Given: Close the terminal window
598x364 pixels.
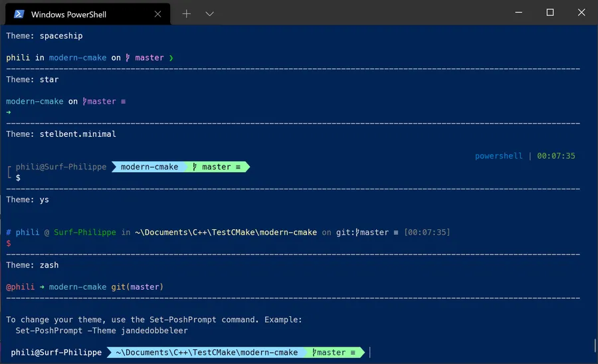Looking at the screenshot, I should 581,12.
